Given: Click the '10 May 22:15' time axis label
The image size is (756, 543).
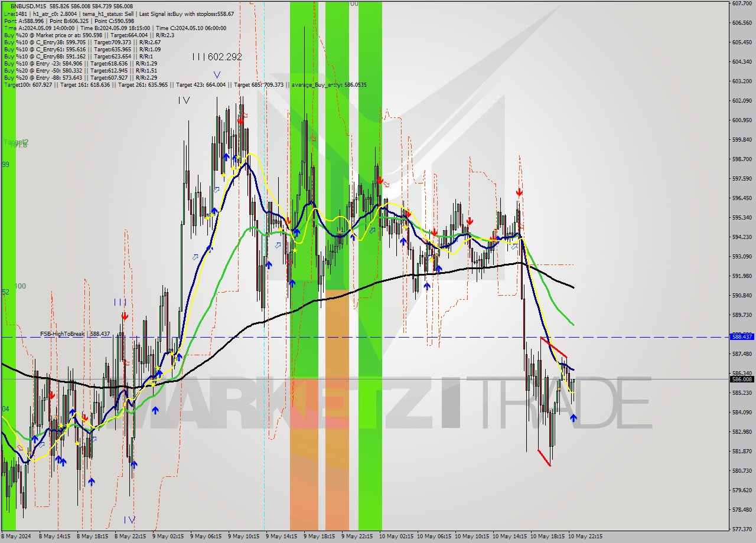Looking at the screenshot, I should pos(585,537).
